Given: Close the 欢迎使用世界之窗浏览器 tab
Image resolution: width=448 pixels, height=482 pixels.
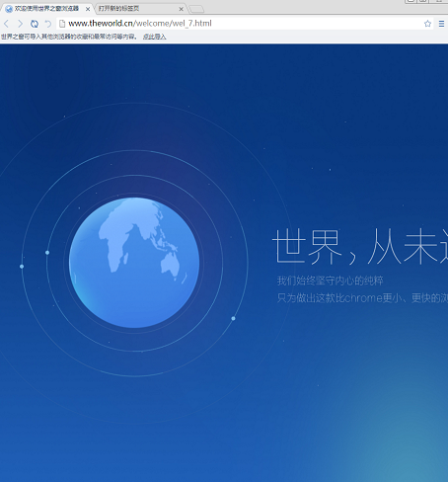Looking at the screenshot, I should pyautogui.click(x=88, y=9).
